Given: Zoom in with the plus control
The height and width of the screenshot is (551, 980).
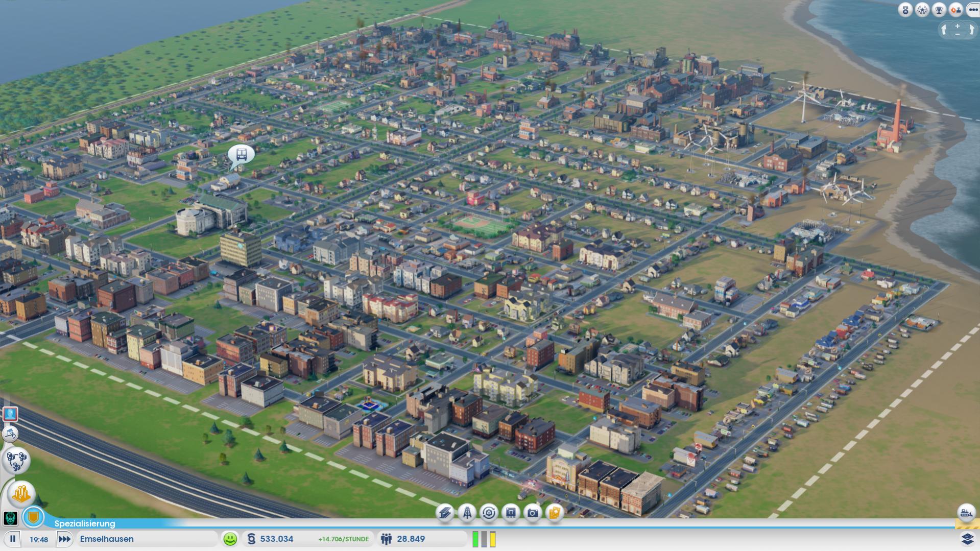Looking at the screenshot, I should click(958, 26).
